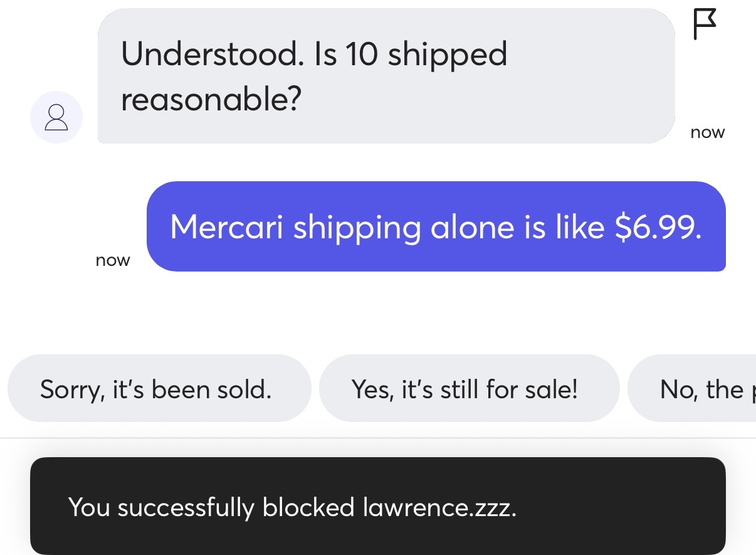Report the message using the flag icon

click(x=704, y=25)
